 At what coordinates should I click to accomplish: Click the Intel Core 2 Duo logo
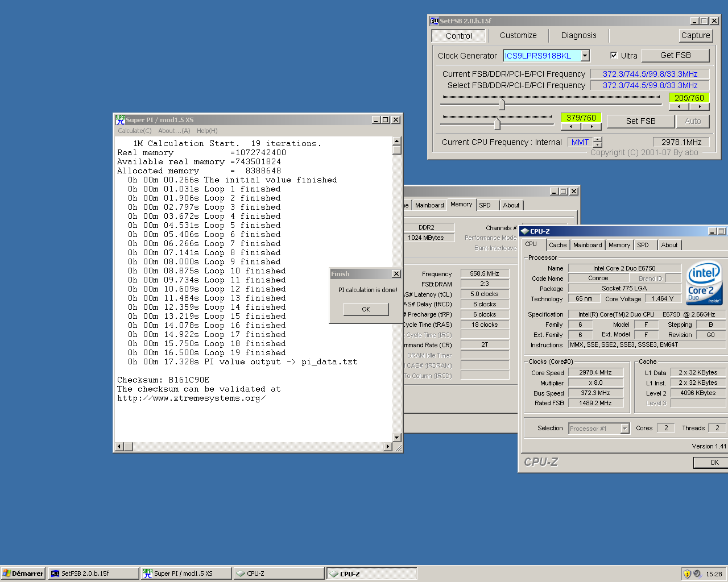[704, 284]
